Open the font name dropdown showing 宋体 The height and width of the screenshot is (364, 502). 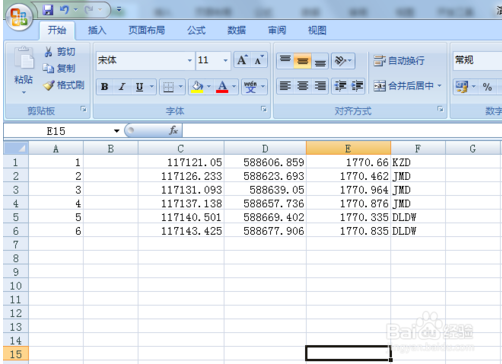point(190,60)
